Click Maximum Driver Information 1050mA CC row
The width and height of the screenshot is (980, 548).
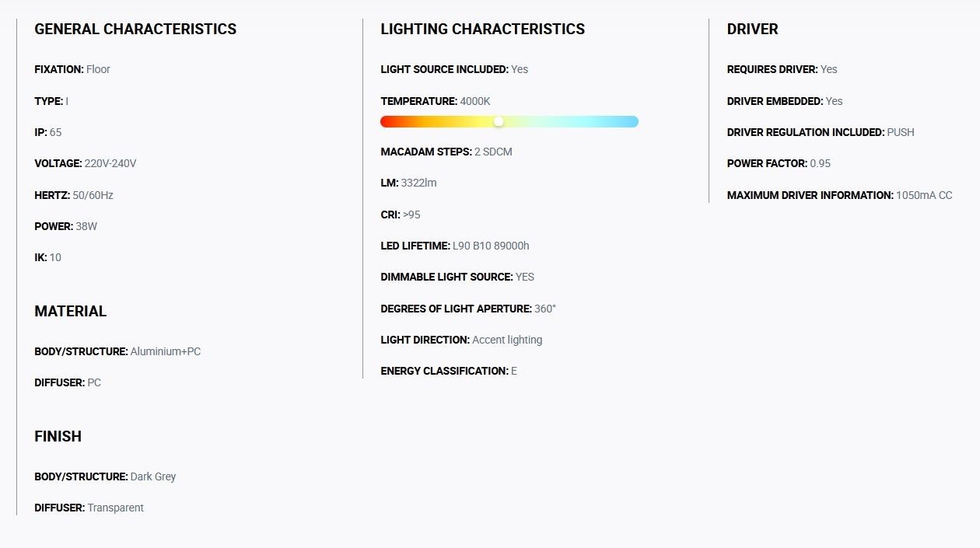(840, 195)
